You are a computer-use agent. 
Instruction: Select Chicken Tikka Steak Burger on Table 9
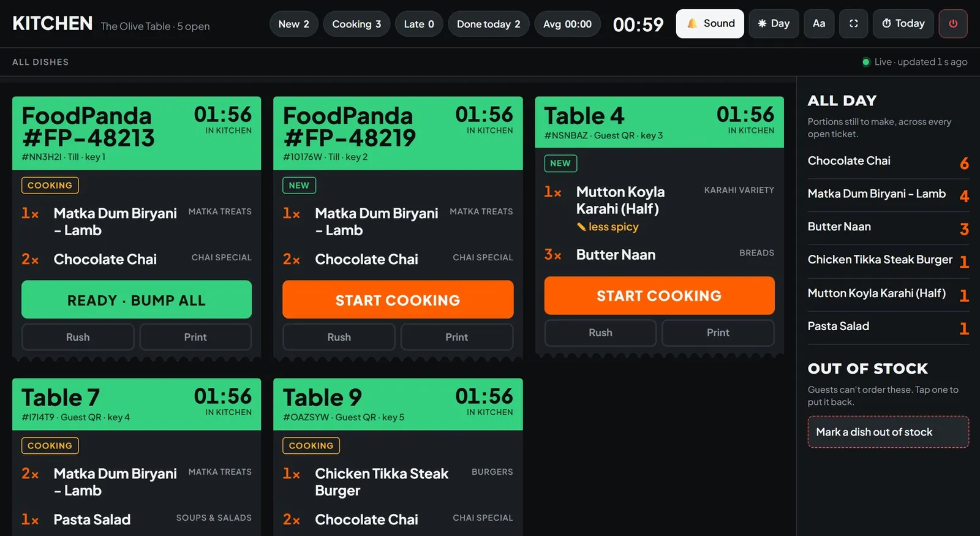click(398, 482)
